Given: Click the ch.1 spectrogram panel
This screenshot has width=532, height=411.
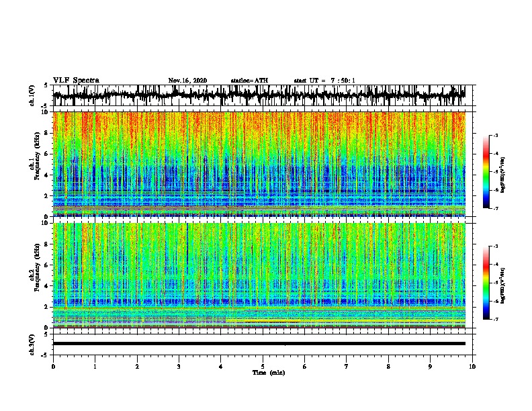Looking at the screenshot, I should (259, 164).
